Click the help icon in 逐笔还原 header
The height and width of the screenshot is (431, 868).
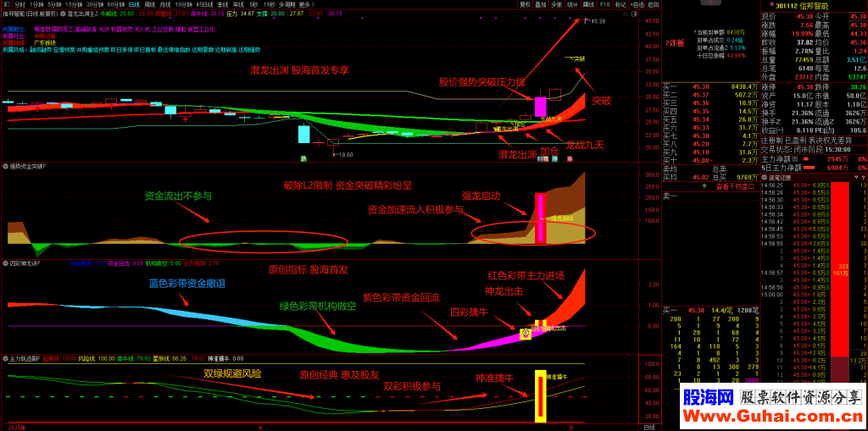pyautogui.click(x=864, y=177)
